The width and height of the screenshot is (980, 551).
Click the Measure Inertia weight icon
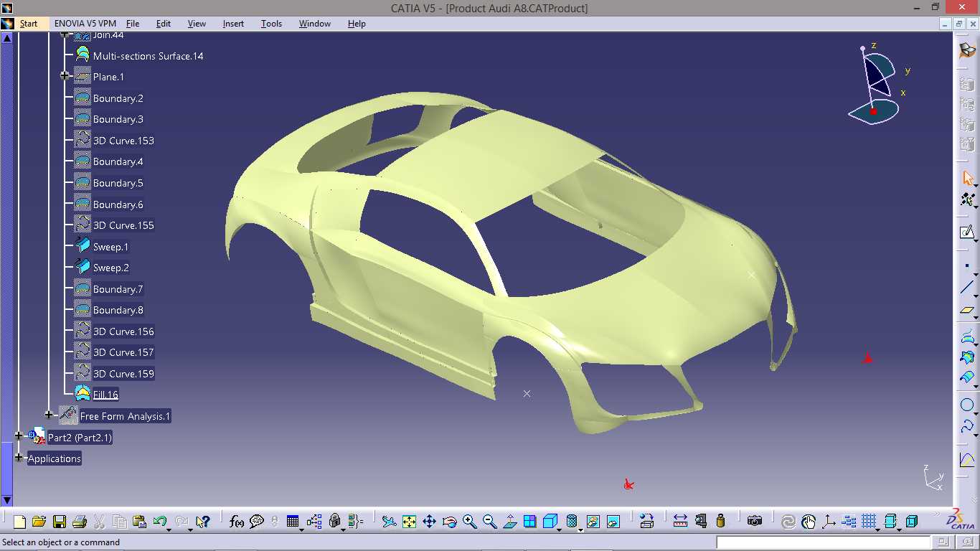(721, 522)
